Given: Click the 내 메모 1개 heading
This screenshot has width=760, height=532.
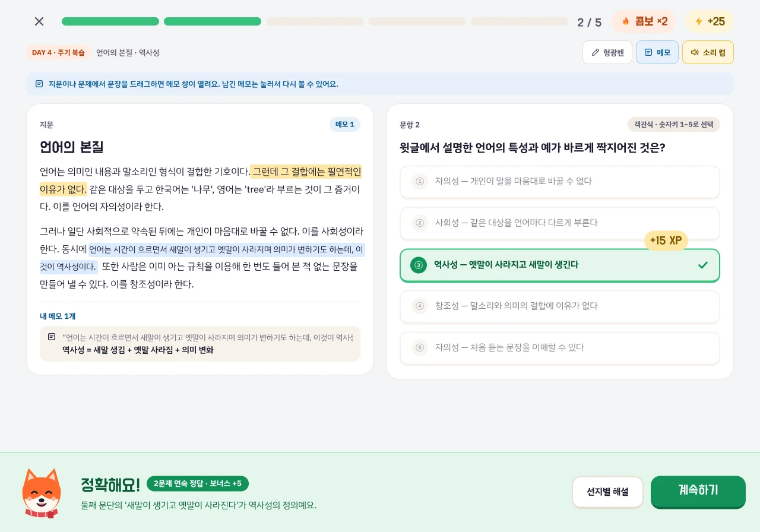Looking at the screenshot, I should point(58,316).
